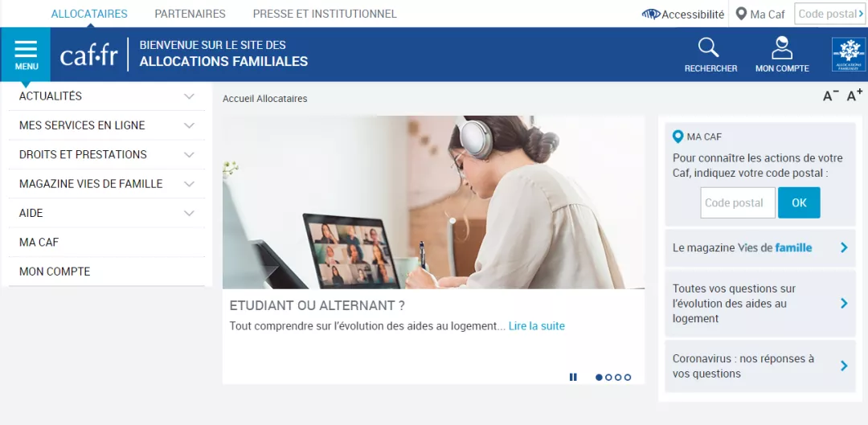Click the Allocations Familiales logo
This screenshot has height=425, width=868.
pos(848,55)
